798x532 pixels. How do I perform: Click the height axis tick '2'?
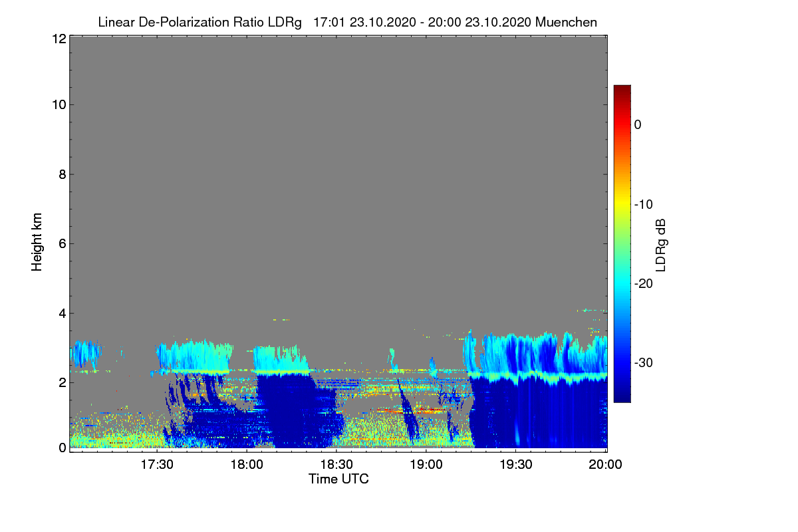[61, 382]
